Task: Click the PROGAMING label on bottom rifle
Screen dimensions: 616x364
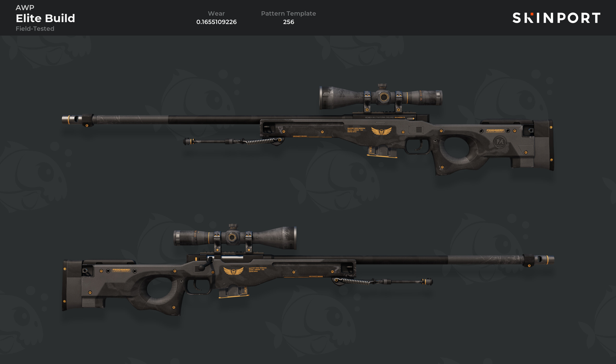Action: (121, 270)
